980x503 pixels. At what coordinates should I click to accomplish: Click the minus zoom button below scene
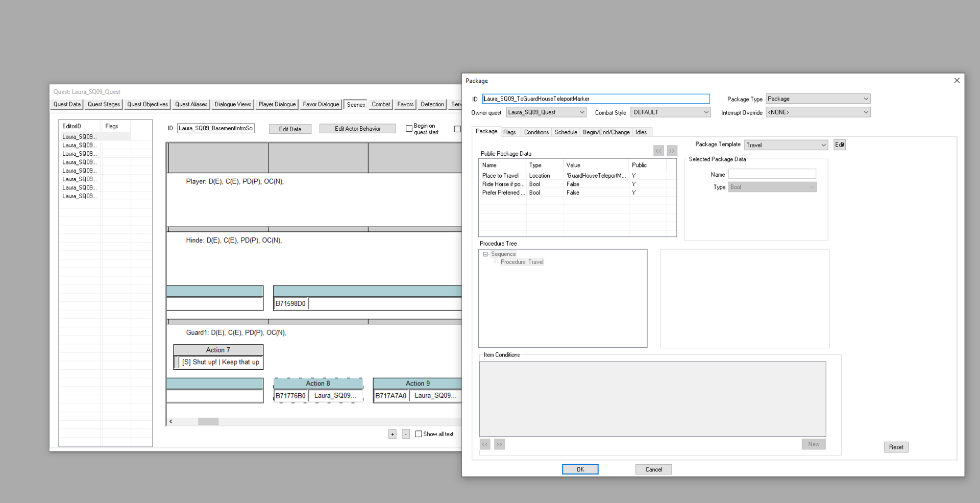[406, 434]
